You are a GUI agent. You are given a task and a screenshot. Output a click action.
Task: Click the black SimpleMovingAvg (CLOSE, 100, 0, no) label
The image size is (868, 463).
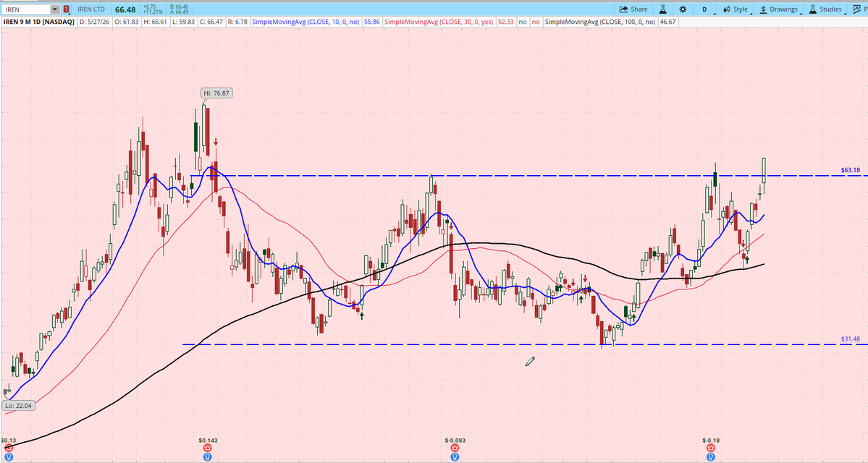(600, 22)
